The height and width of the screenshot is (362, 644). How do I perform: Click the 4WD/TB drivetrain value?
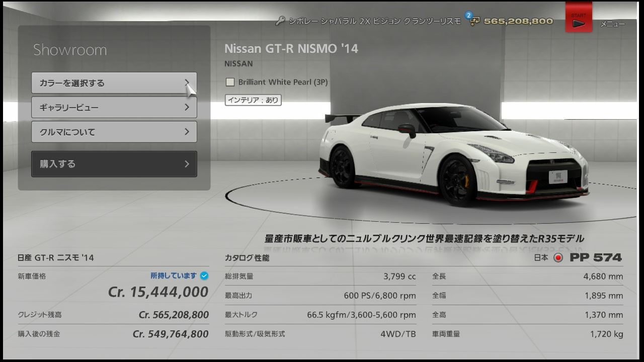coord(398,334)
